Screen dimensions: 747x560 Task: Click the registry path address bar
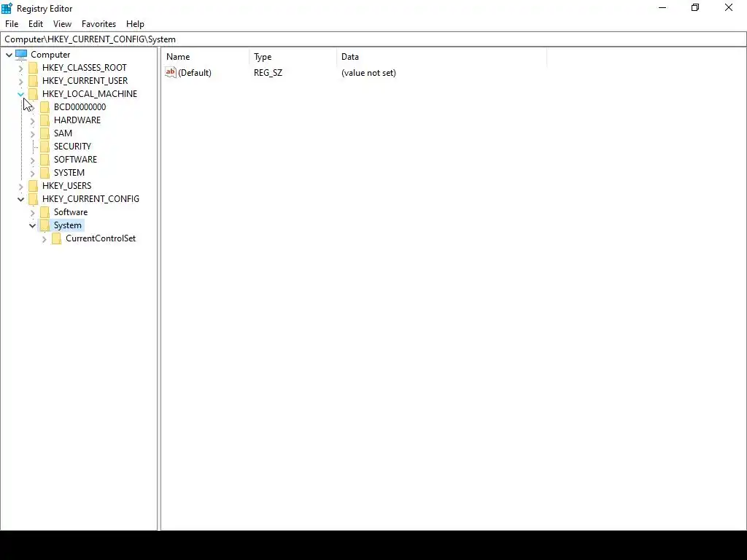point(373,39)
